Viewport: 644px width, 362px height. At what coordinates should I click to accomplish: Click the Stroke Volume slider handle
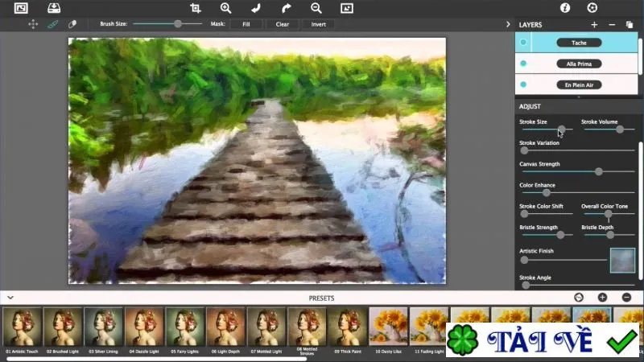coord(620,130)
